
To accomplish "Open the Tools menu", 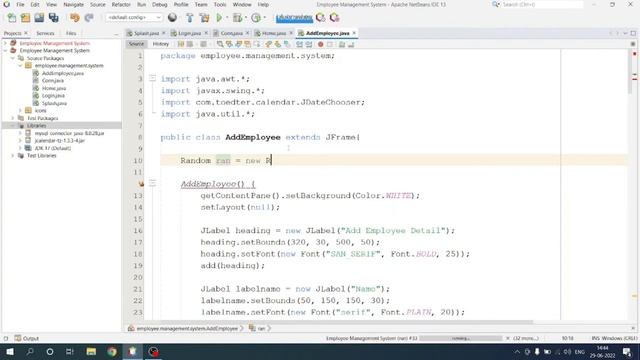I will pos(220,4).
